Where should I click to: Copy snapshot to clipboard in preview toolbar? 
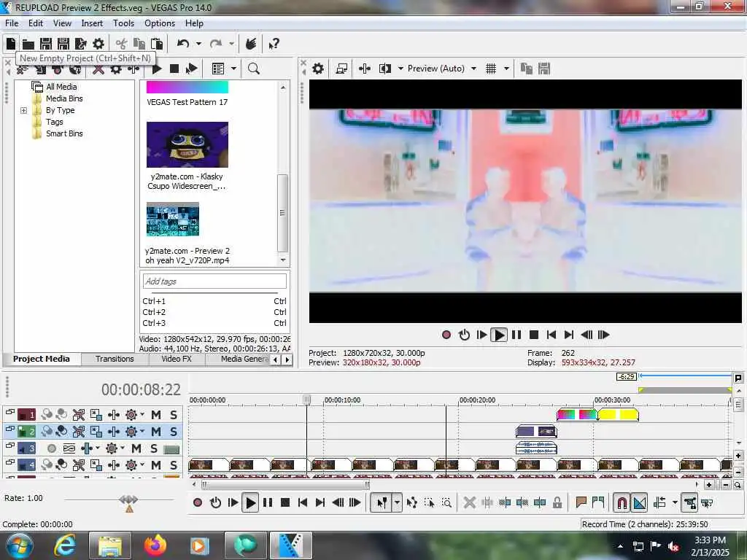(x=527, y=69)
